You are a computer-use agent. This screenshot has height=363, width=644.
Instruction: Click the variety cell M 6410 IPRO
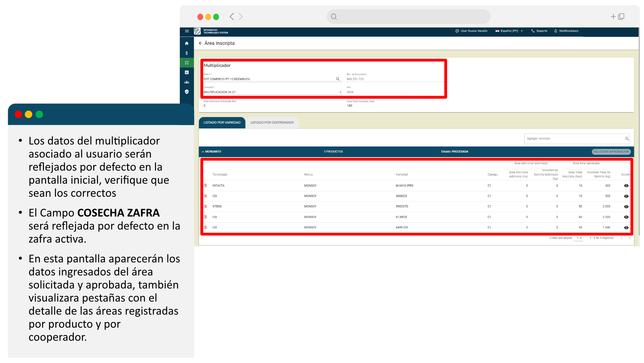[x=405, y=186]
